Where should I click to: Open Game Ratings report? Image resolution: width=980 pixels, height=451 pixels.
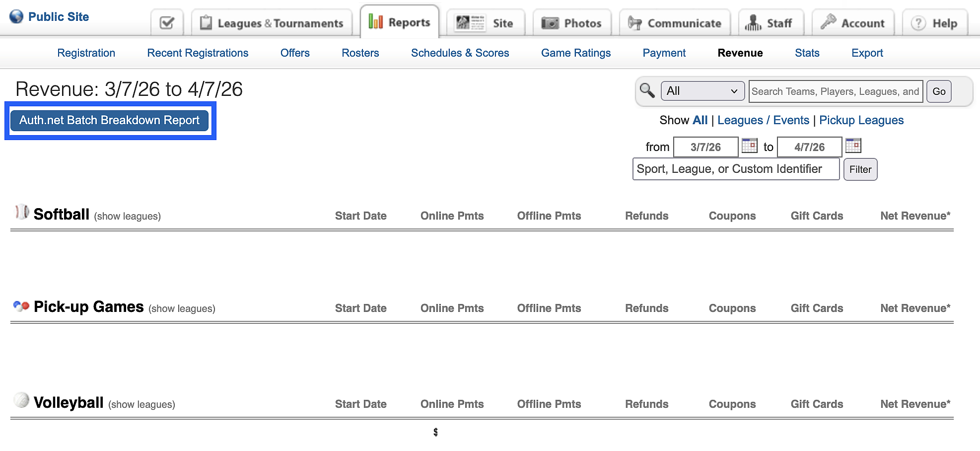[x=576, y=53]
